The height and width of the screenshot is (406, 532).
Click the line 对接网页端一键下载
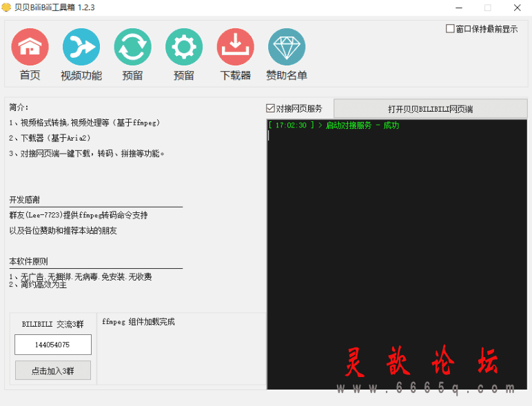[x=87, y=154]
